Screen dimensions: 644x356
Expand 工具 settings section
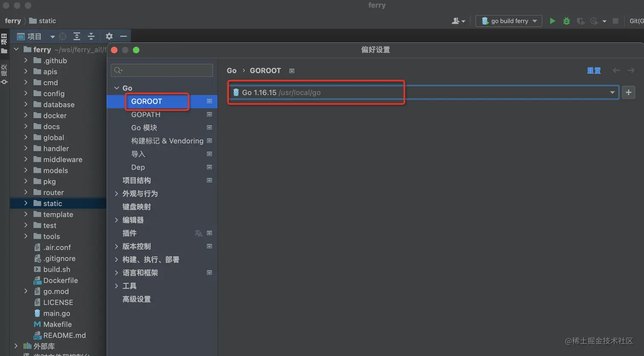(116, 286)
